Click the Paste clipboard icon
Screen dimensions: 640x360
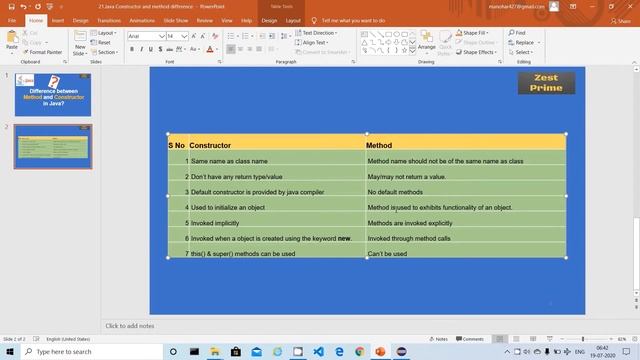tap(12, 38)
